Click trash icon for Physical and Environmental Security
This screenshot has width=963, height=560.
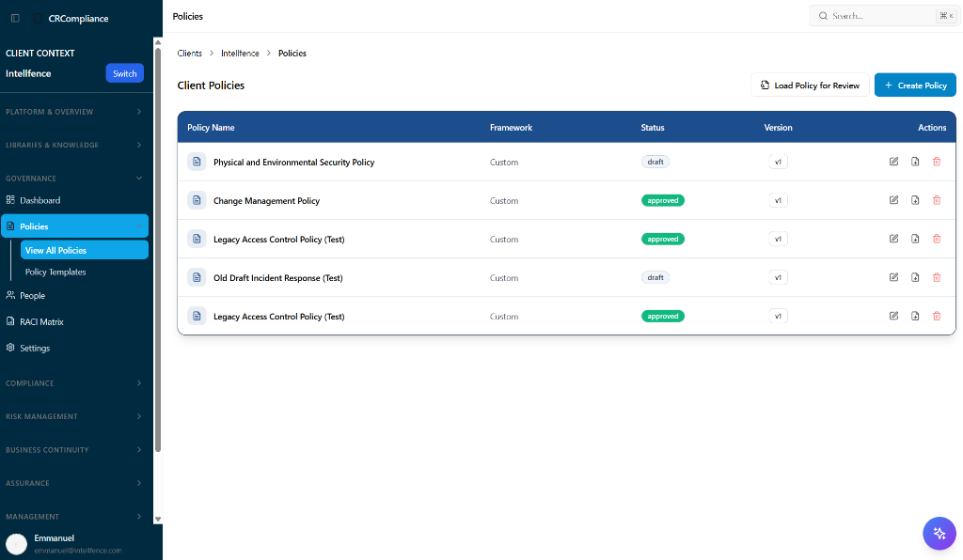936,162
